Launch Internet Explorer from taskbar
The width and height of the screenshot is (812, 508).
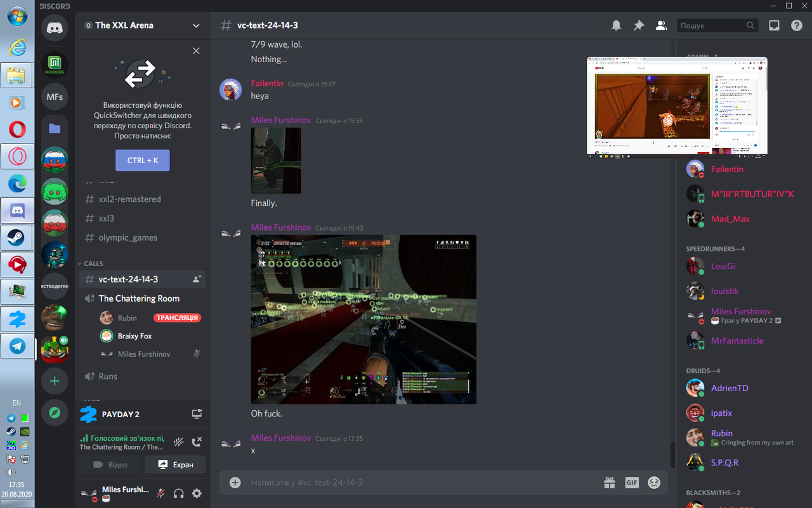17,46
